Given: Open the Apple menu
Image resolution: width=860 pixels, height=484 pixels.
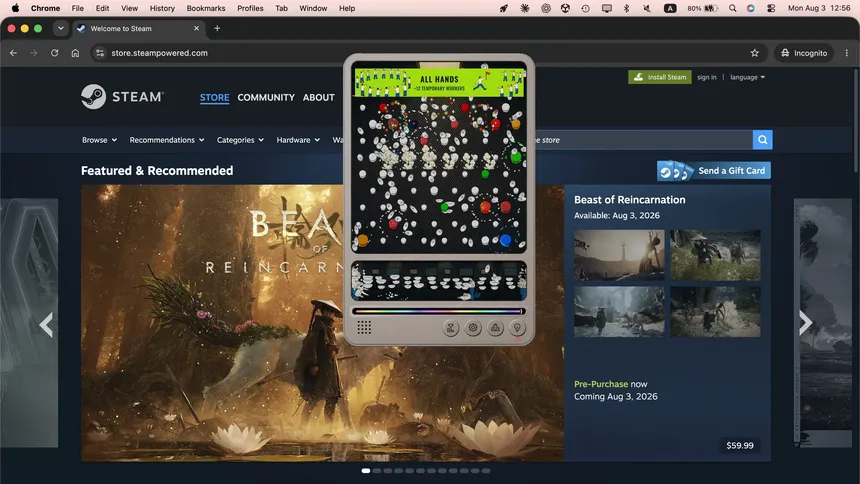Looking at the screenshot, I should (15, 8).
